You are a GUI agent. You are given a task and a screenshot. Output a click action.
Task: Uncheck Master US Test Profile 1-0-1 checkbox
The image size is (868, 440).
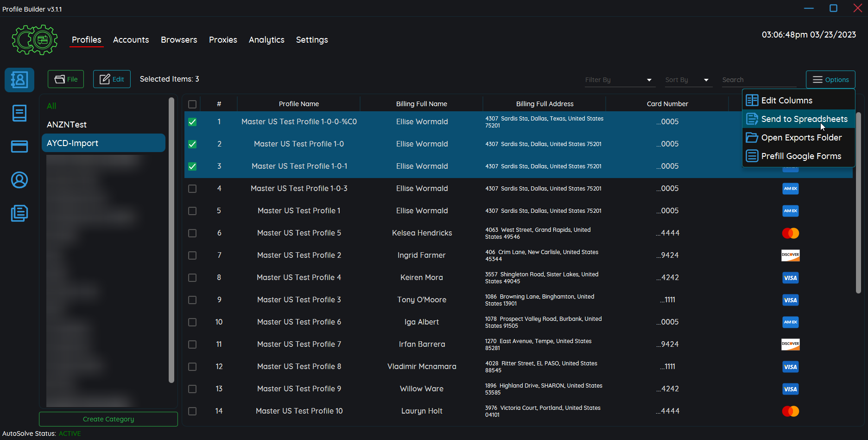[192, 166]
